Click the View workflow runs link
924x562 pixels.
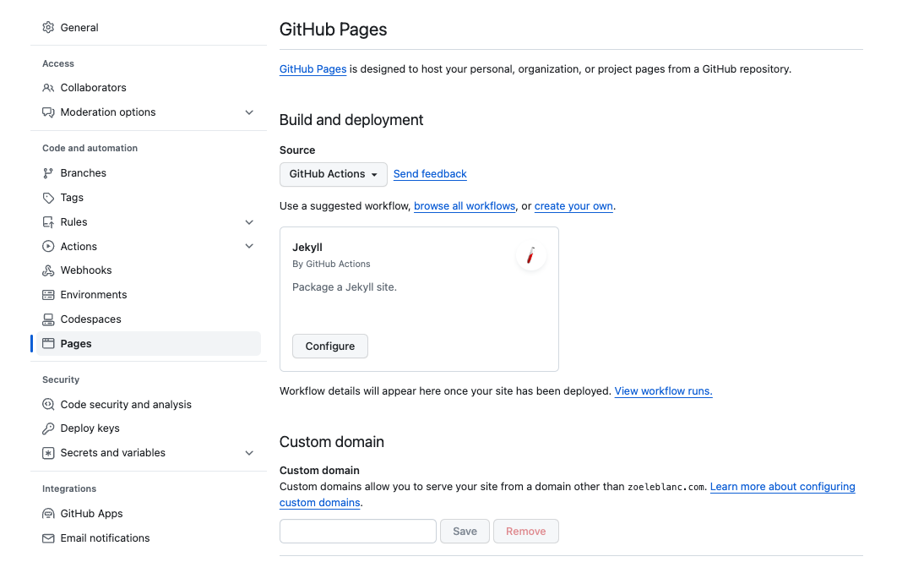663,391
